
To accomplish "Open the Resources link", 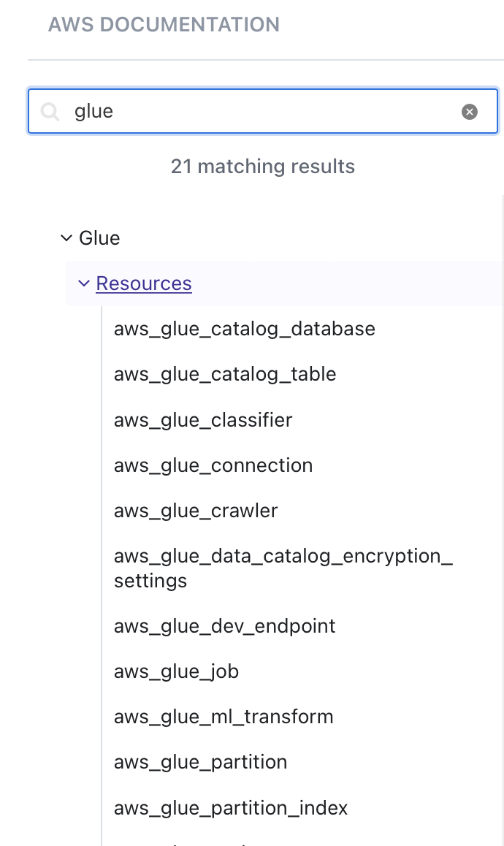I will [x=144, y=283].
